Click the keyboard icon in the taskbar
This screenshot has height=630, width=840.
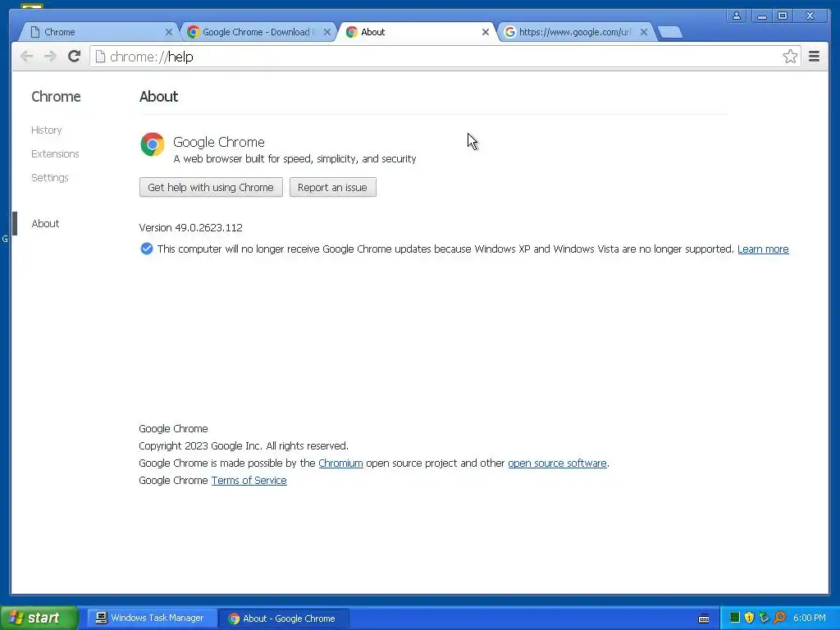pyautogui.click(x=704, y=619)
